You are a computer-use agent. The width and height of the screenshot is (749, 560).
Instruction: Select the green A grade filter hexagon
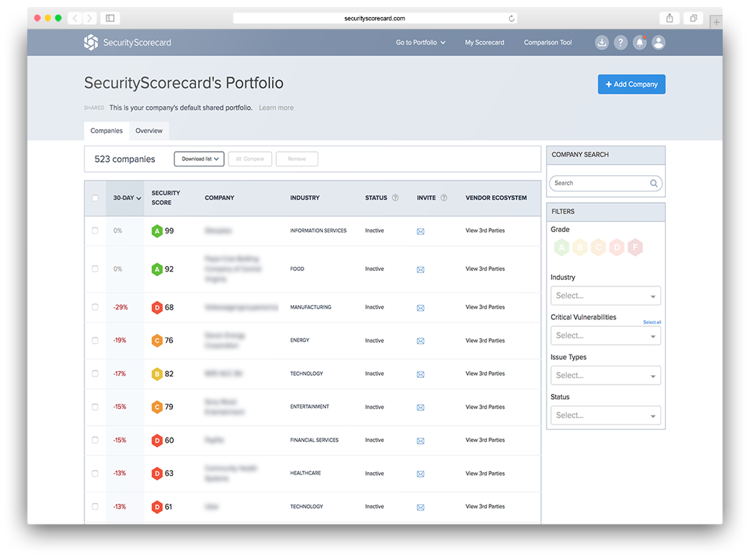561,247
